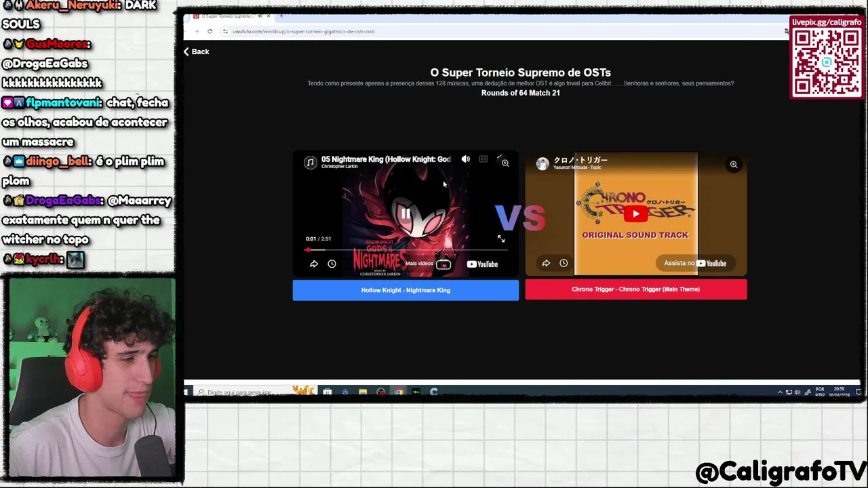Open taskbar volume control
The width and height of the screenshot is (868, 488).
[797, 392]
